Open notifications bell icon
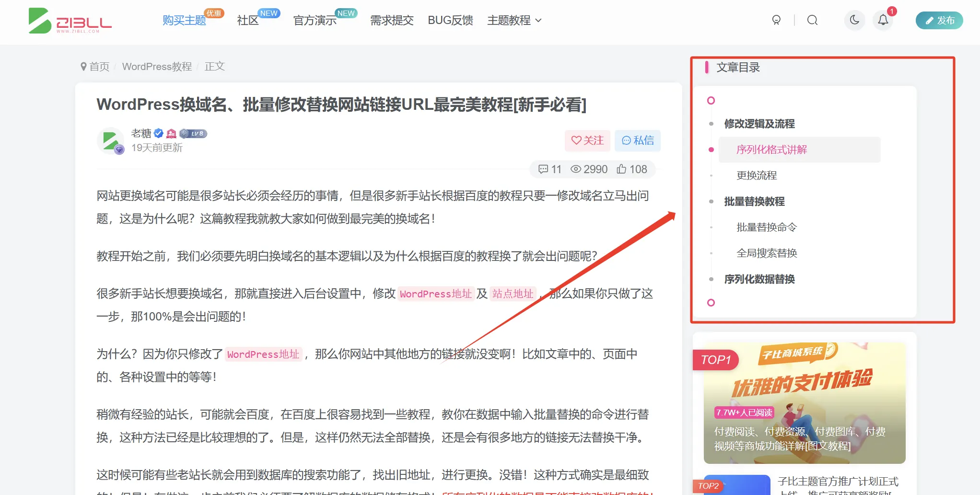 pyautogui.click(x=883, y=20)
